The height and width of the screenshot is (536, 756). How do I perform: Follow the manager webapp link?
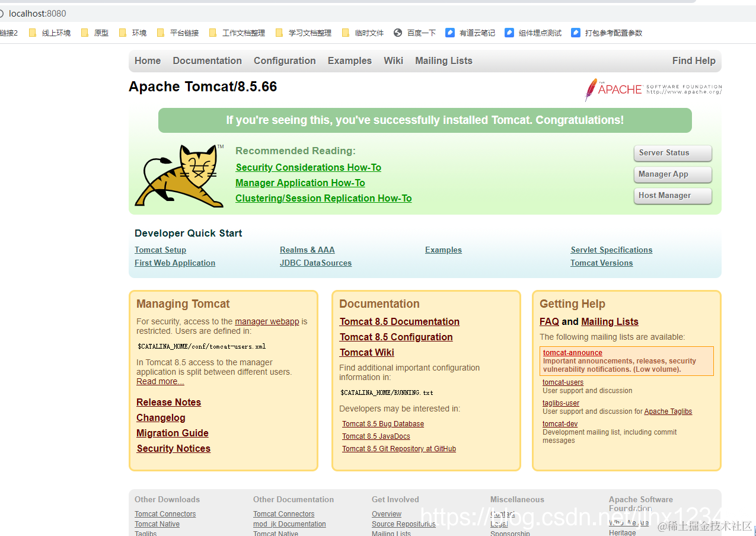[x=267, y=321]
